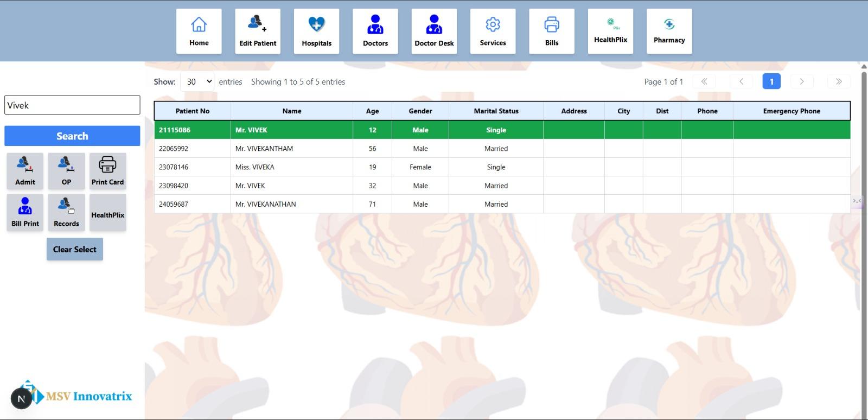Click the Emergency Phone column header

792,111
